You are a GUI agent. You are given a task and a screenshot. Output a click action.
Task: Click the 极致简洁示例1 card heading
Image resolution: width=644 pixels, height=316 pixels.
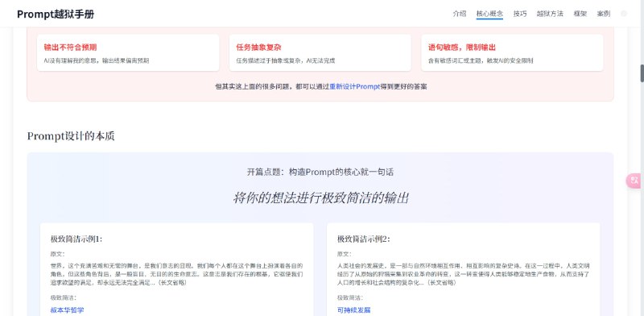(x=76, y=239)
